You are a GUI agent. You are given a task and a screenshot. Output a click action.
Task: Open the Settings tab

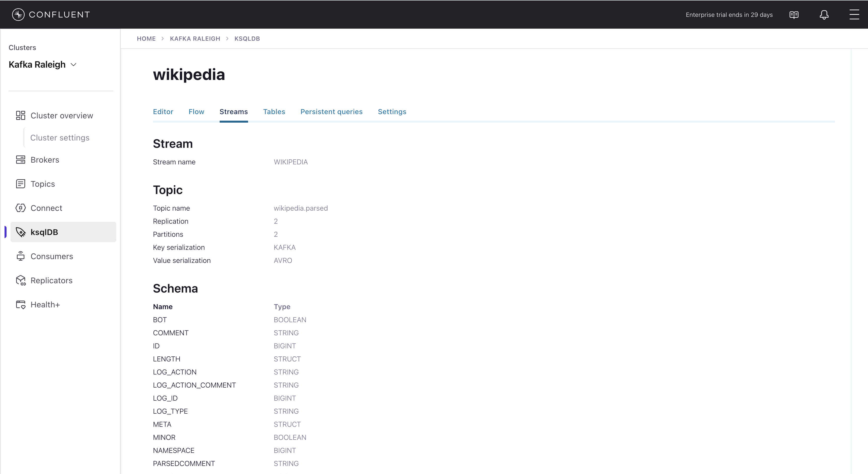pos(392,112)
